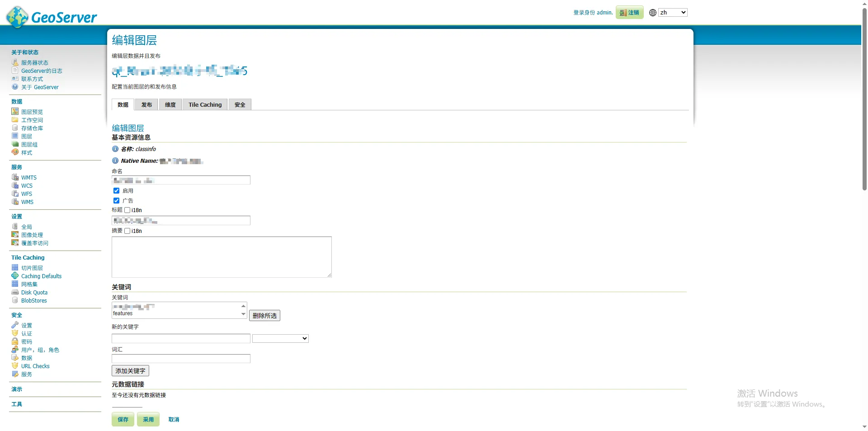Expand the new keyword language dropdown

point(280,338)
